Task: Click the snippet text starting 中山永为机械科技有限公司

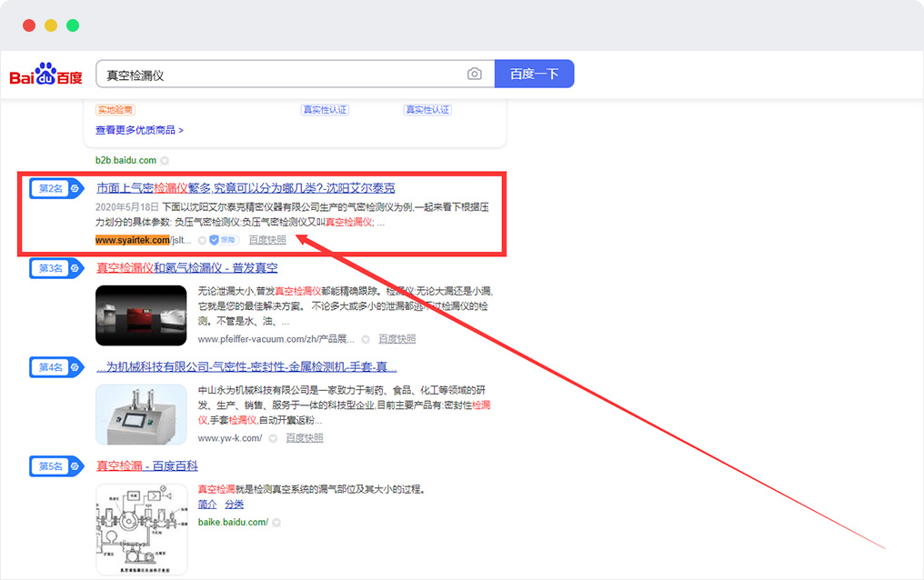Action: pos(344,405)
